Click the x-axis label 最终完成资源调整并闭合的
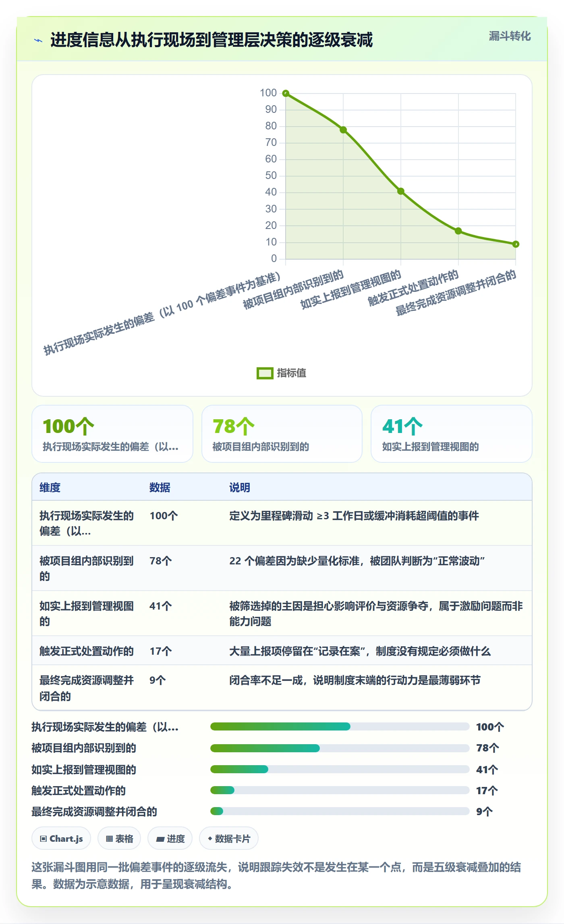Viewport: 564px width, 924px height. click(456, 293)
